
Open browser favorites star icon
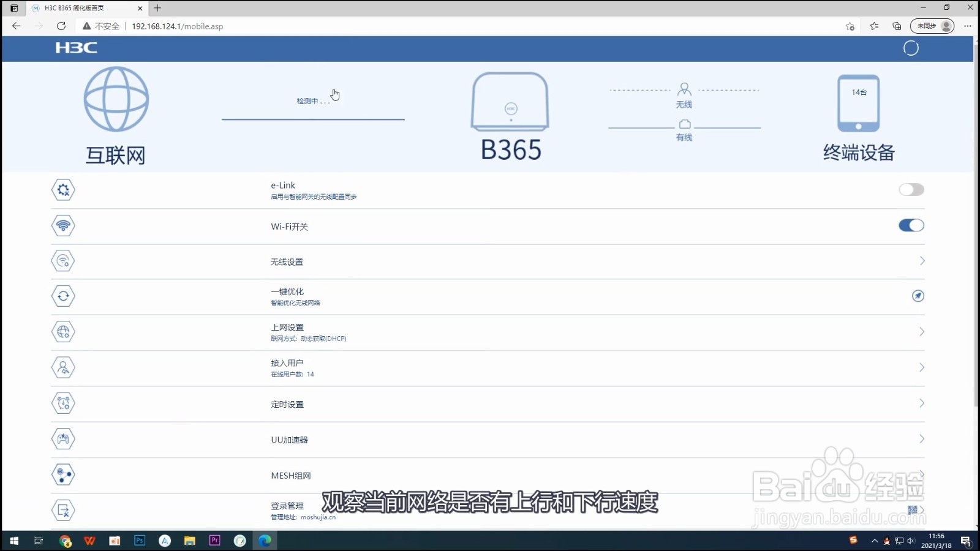click(x=874, y=26)
